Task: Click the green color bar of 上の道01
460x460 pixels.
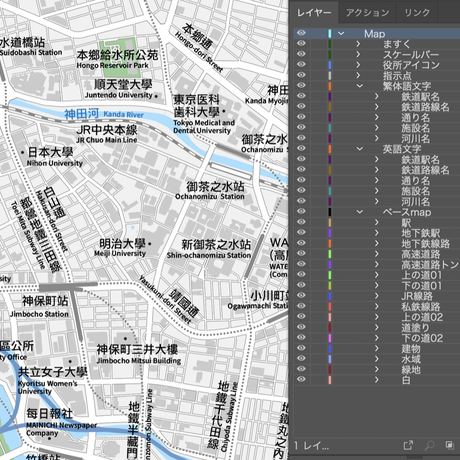Action: click(330, 275)
